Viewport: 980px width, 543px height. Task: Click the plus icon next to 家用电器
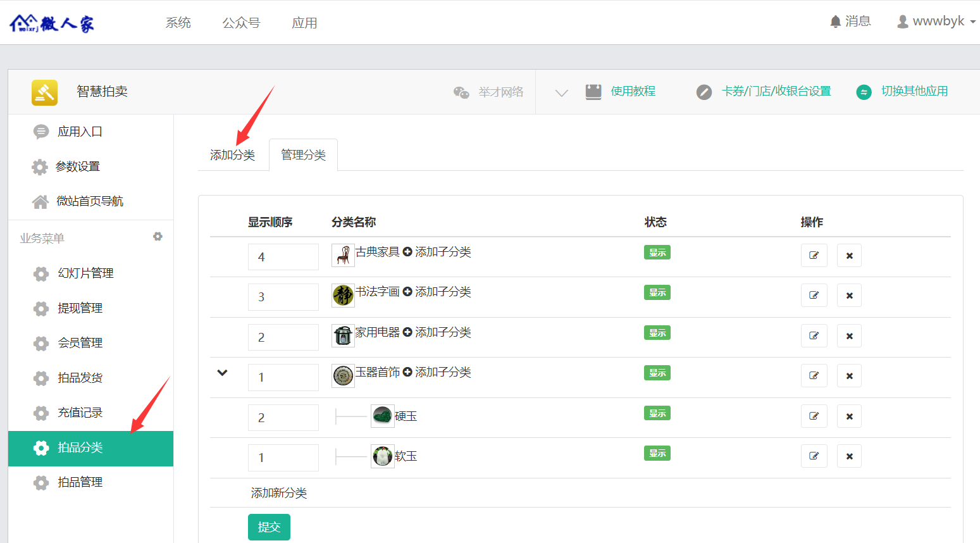407,332
